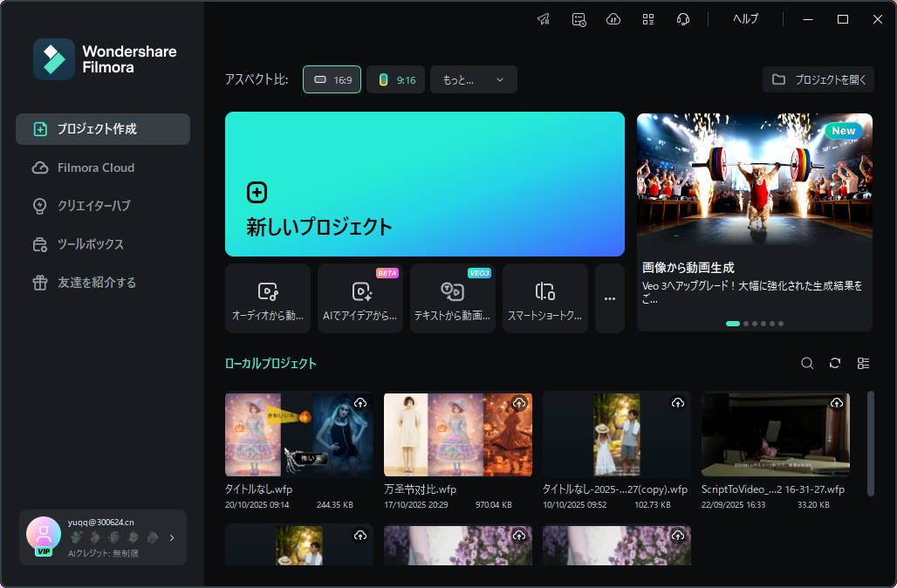This screenshot has width=897, height=588.
Task: Select the second carousel page dot
Action: click(747, 323)
